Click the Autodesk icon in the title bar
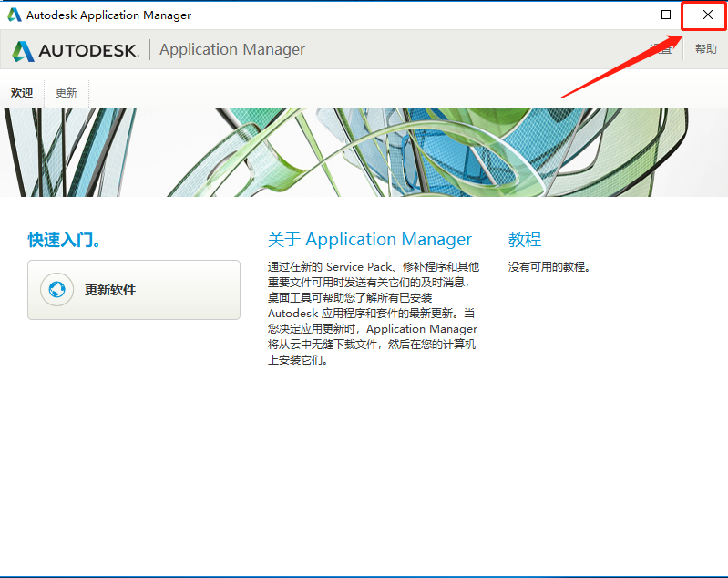 click(15, 15)
